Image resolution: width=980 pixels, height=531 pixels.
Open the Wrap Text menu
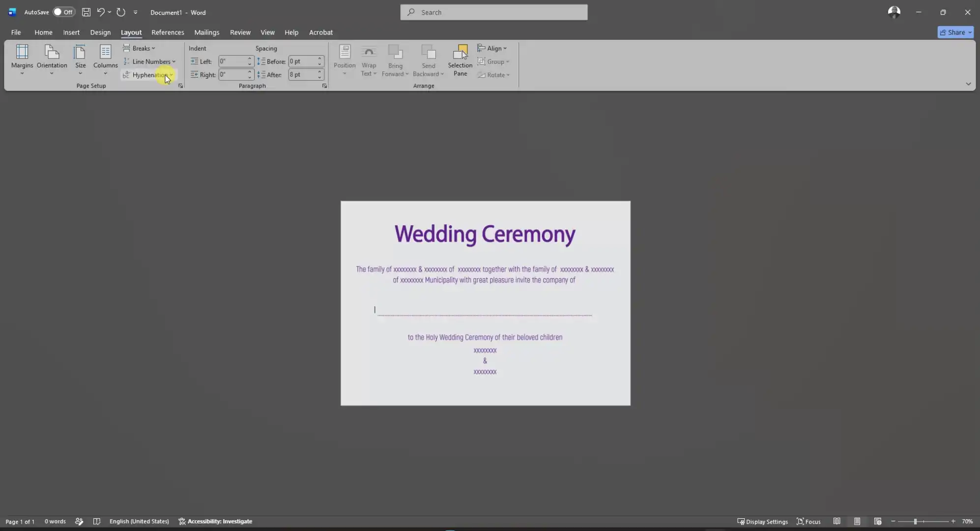pos(369,60)
